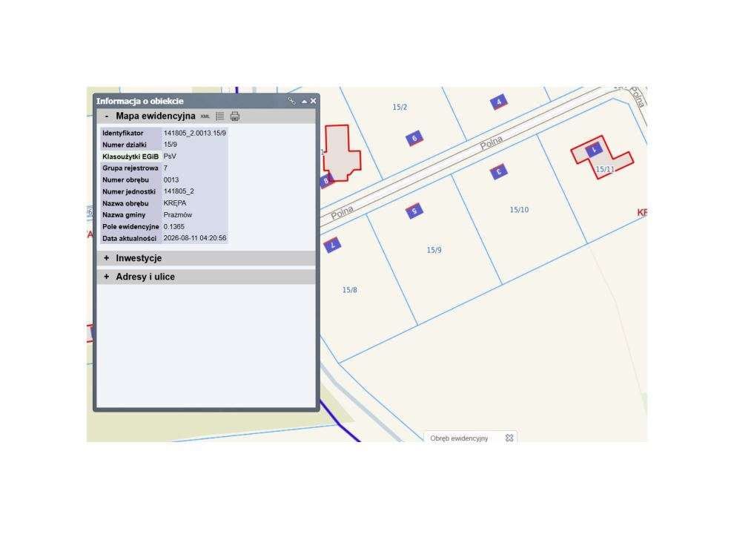
Task: Select the Obręb ewidencyjny label
Action: pyautogui.click(x=459, y=438)
